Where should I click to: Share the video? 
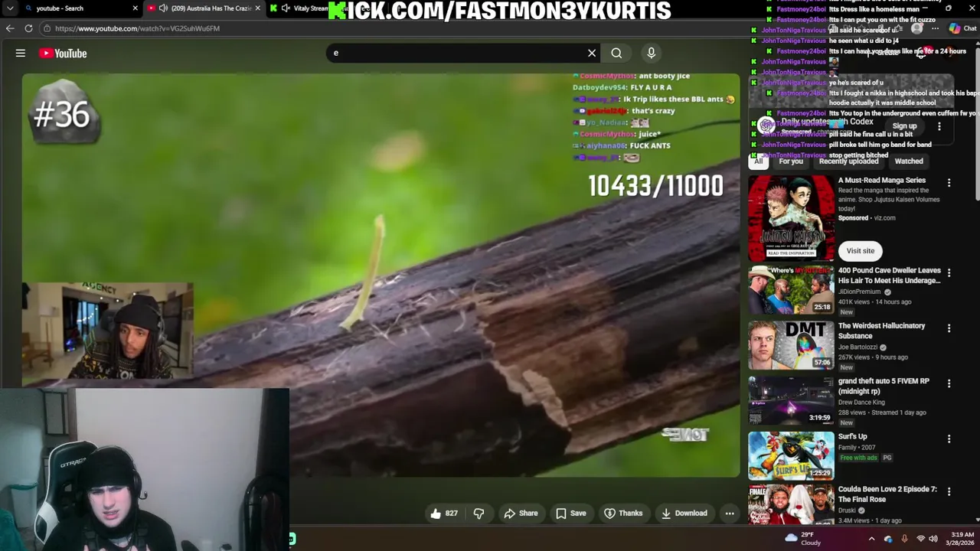click(x=521, y=514)
